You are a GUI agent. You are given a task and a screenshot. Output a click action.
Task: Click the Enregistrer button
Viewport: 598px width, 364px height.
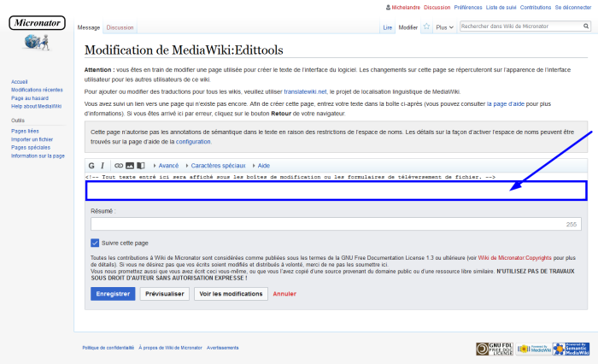(x=113, y=294)
